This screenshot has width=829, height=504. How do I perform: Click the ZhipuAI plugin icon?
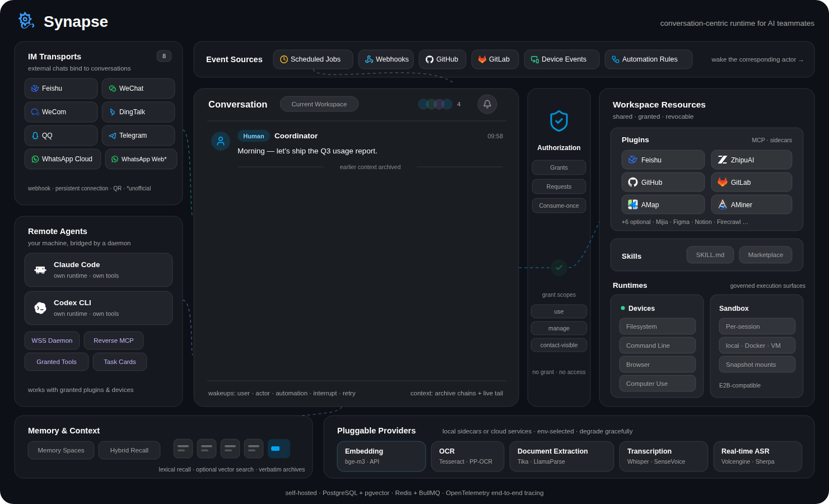(723, 160)
